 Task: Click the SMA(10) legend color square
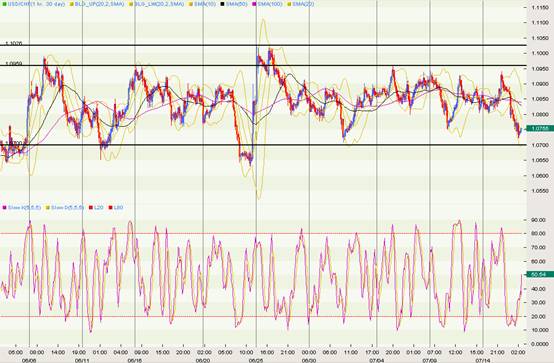point(190,4)
